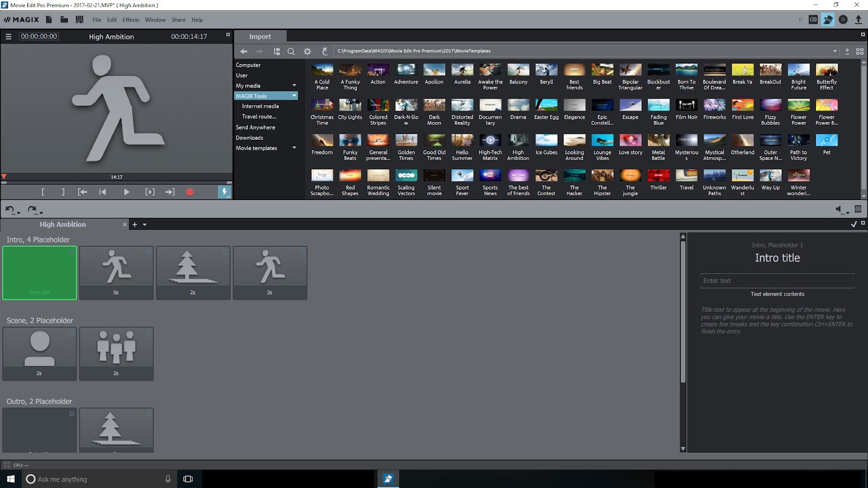The image size is (868, 488).
Task: Open the media pool folder tree view
Action: coord(277,52)
